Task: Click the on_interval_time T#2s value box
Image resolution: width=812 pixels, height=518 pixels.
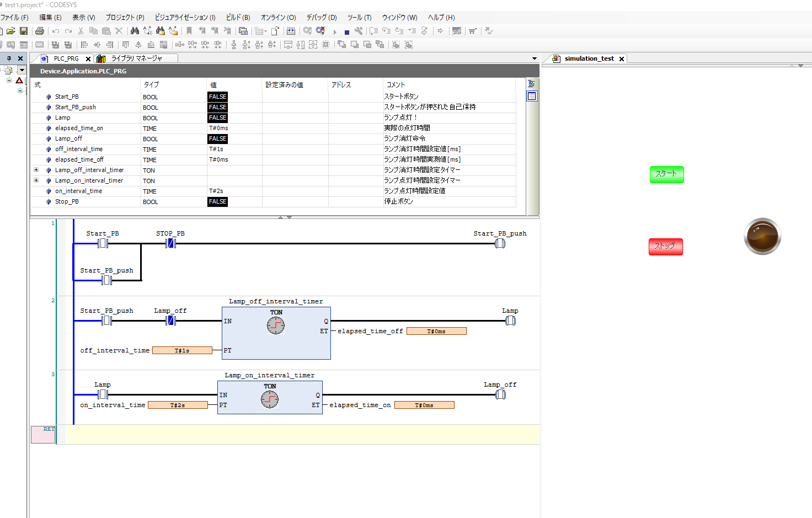Action: point(178,405)
